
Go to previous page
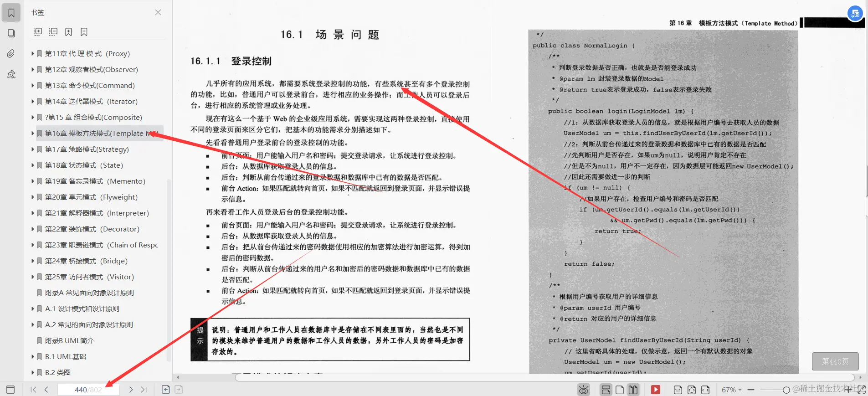pyautogui.click(x=46, y=390)
